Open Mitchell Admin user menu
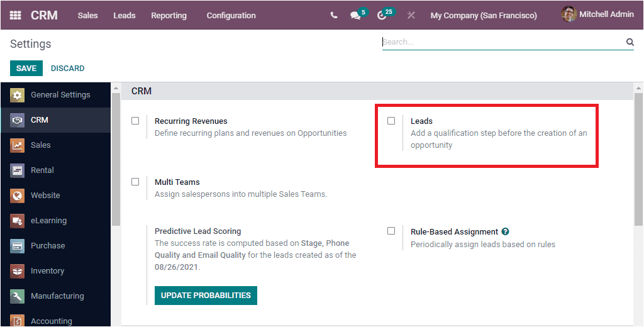The width and height of the screenshot is (644, 327). 597,14
